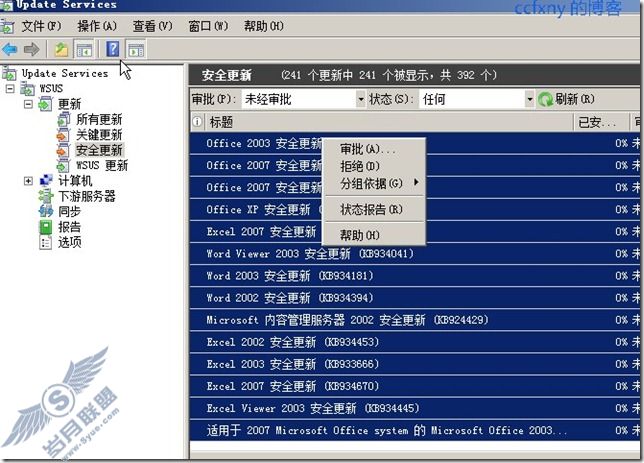Click the 刷新(R) refresh button
This screenshot has height=463, width=644.
[x=566, y=99]
